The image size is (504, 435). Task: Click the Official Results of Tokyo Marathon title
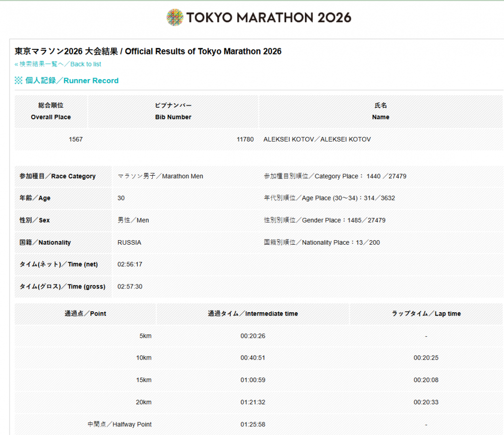click(148, 51)
